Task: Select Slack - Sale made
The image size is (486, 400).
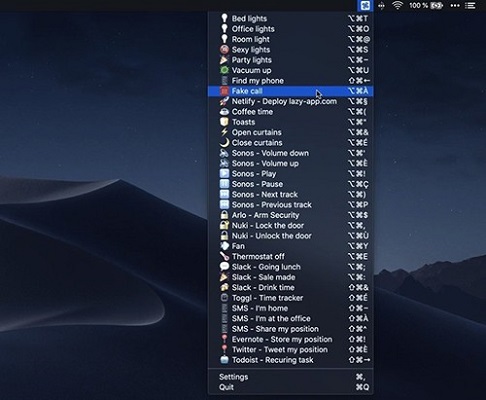Action: (x=290, y=277)
